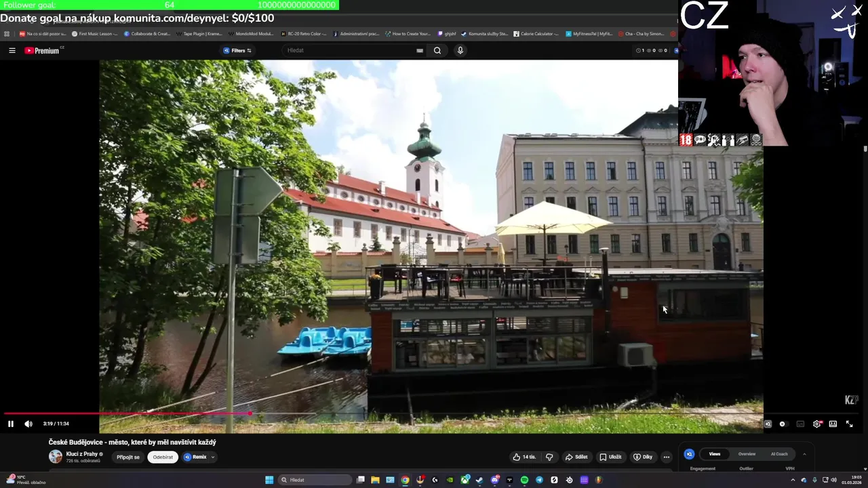Seek on the red video progress bar
This screenshot has height=488, width=868.
click(x=127, y=413)
